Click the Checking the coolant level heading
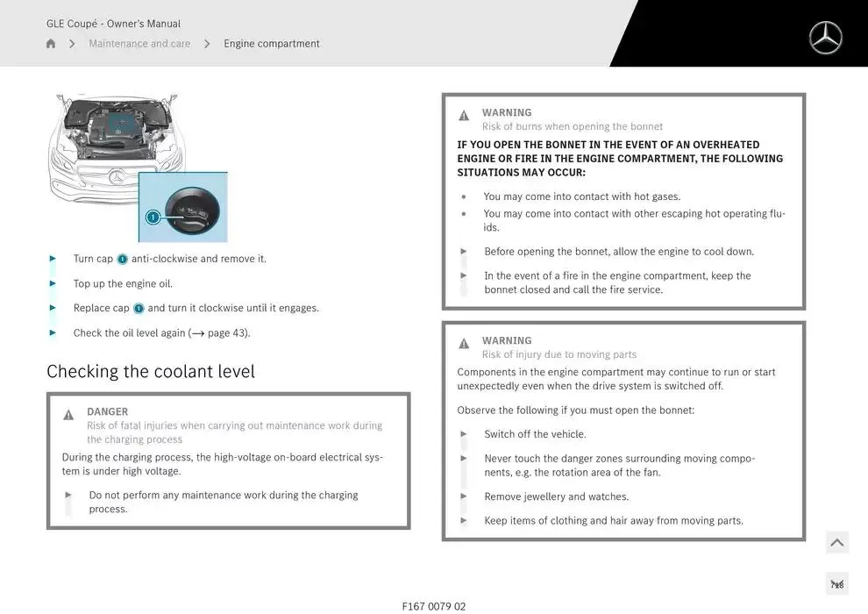 151,372
